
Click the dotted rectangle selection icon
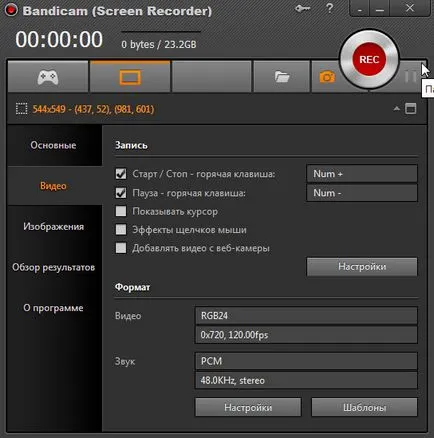(21, 109)
